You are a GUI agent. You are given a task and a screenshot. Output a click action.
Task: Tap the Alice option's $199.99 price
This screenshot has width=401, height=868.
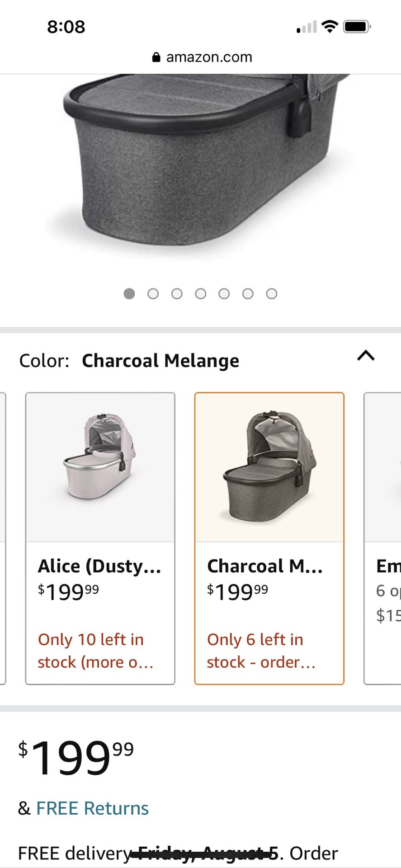tap(68, 591)
